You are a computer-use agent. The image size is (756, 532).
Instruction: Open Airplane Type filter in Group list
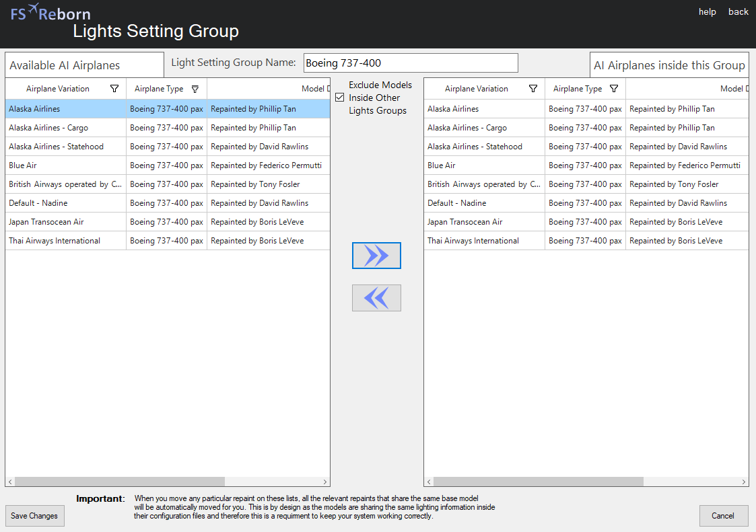point(614,89)
